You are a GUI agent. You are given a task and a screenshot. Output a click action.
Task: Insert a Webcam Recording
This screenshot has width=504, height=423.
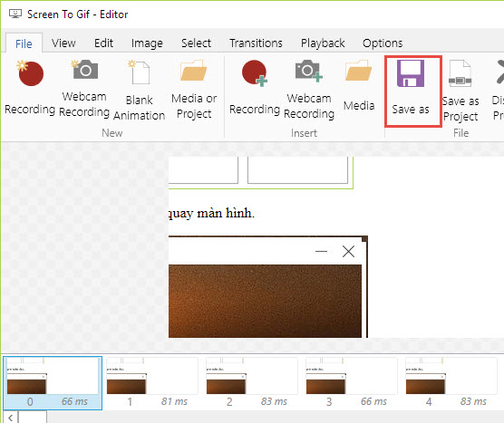309,90
